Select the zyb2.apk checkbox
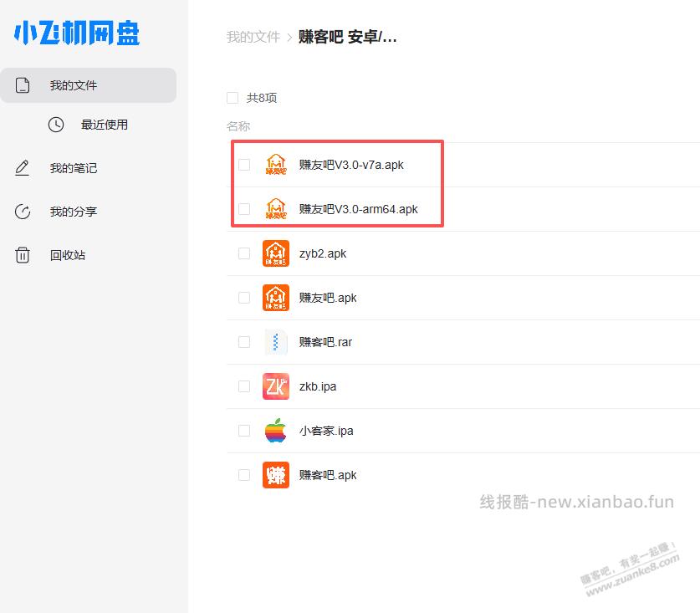700x613 pixels. click(x=244, y=253)
